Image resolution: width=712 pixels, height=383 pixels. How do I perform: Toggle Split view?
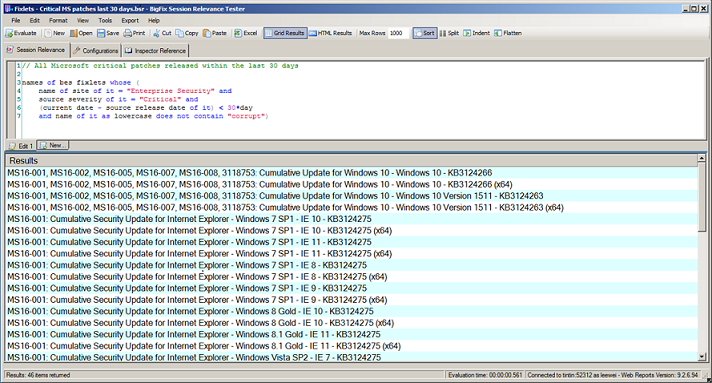pos(449,33)
